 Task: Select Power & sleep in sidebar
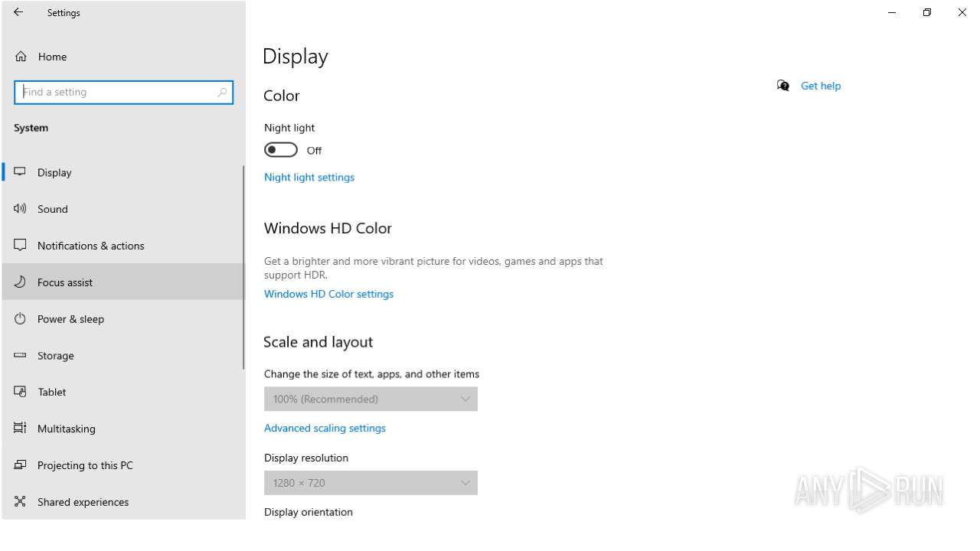click(x=122, y=318)
